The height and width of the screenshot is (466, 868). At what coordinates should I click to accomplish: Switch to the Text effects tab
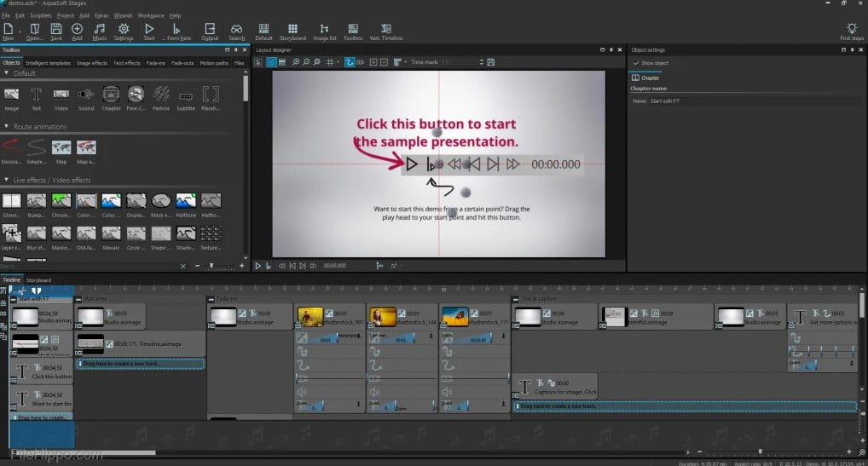pyautogui.click(x=127, y=63)
